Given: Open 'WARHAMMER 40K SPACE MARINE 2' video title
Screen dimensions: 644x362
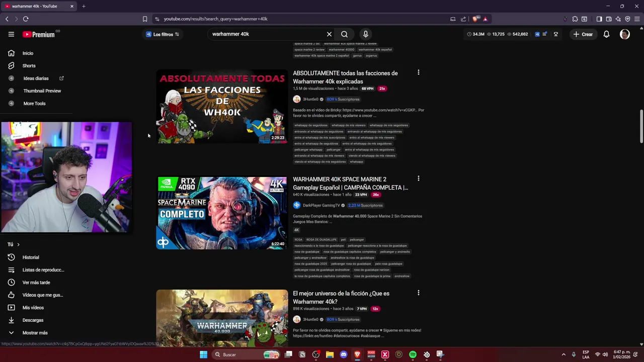Looking at the screenshot, I should click(x=350, y=183).
